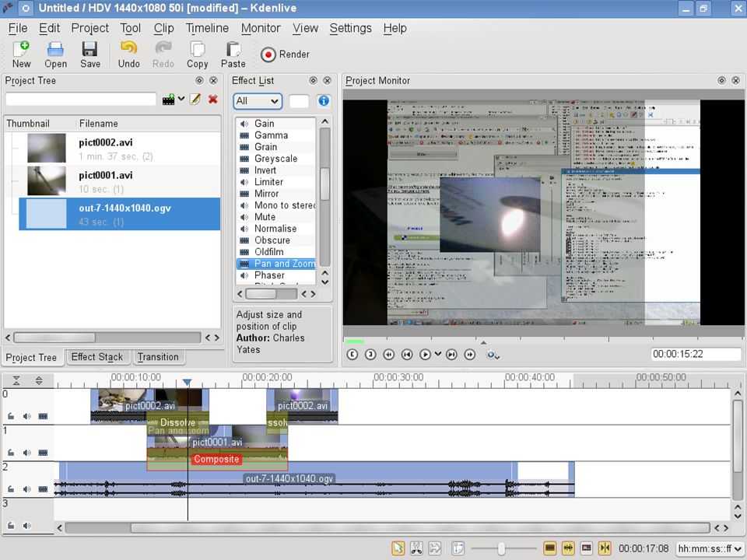Lock track 0 in the timeline
The image size is (747, 560).
point(11,416)
